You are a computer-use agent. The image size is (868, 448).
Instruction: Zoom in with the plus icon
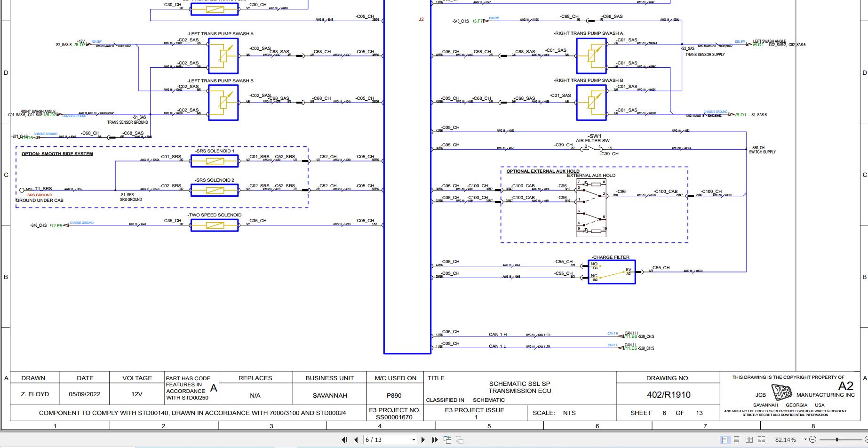(866, 440)
